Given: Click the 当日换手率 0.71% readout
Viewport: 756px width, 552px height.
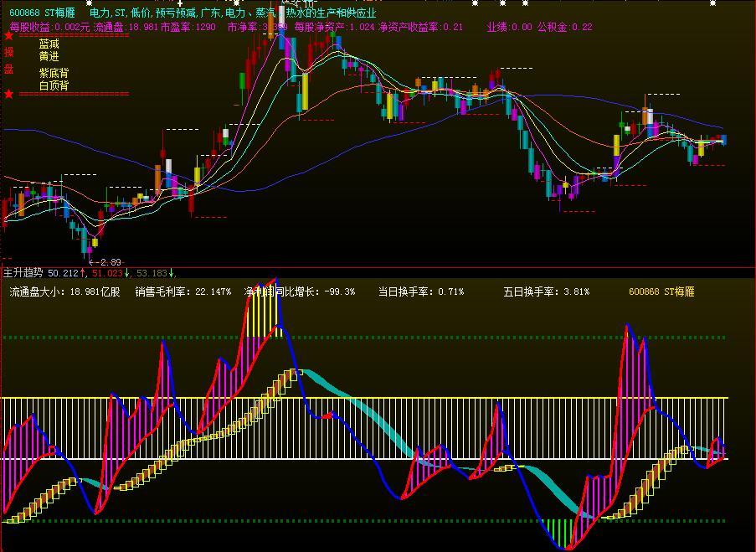Looking at the screenshot, I should (420, 292).
